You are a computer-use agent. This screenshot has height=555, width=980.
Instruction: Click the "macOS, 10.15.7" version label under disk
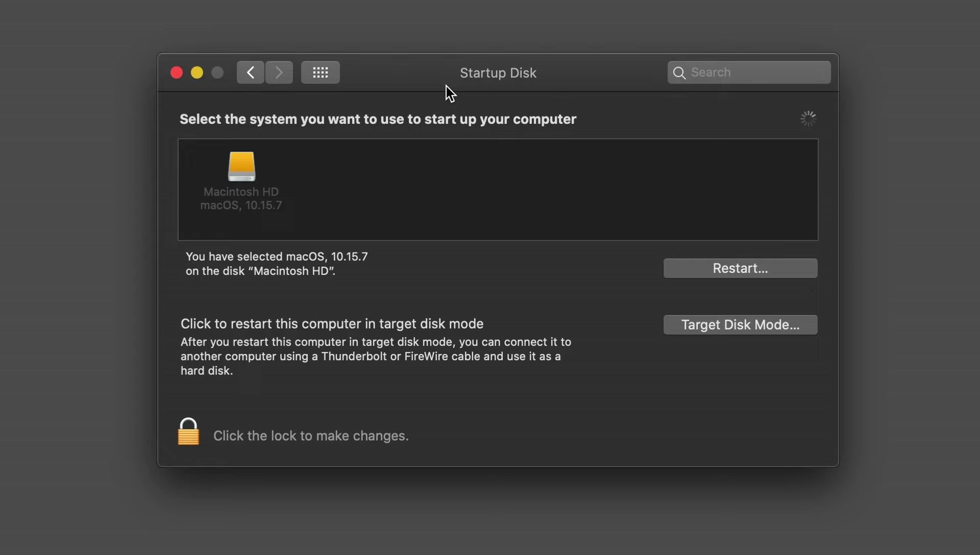[241, 205]
